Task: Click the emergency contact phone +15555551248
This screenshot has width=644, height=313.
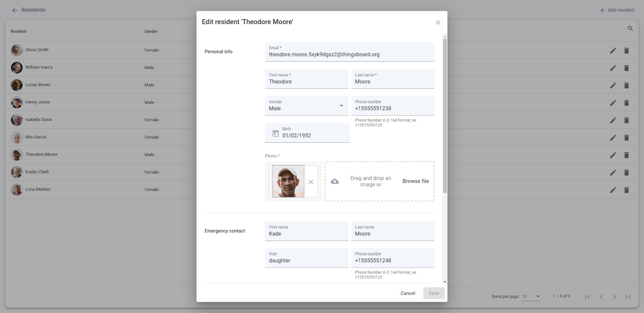Action: pos(393,258)
